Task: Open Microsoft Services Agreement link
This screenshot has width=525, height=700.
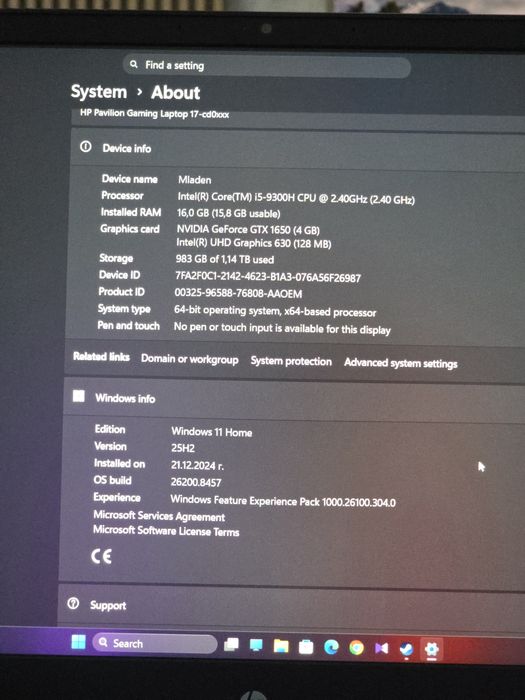Action: point(159,516)
